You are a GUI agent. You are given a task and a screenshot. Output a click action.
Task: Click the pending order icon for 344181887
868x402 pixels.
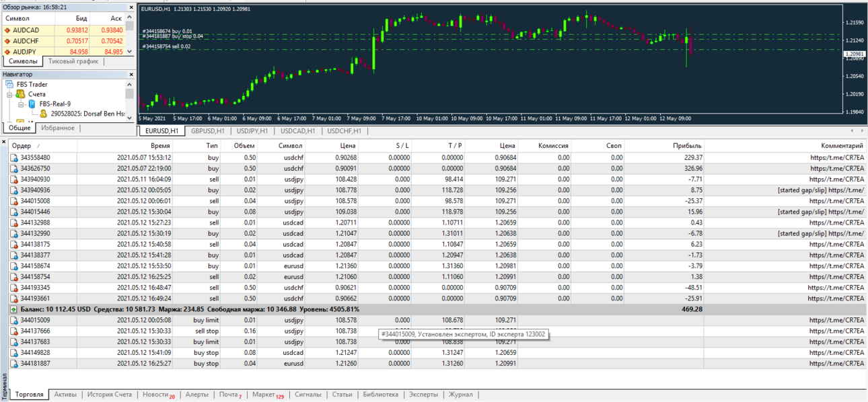tap(15, 363)
